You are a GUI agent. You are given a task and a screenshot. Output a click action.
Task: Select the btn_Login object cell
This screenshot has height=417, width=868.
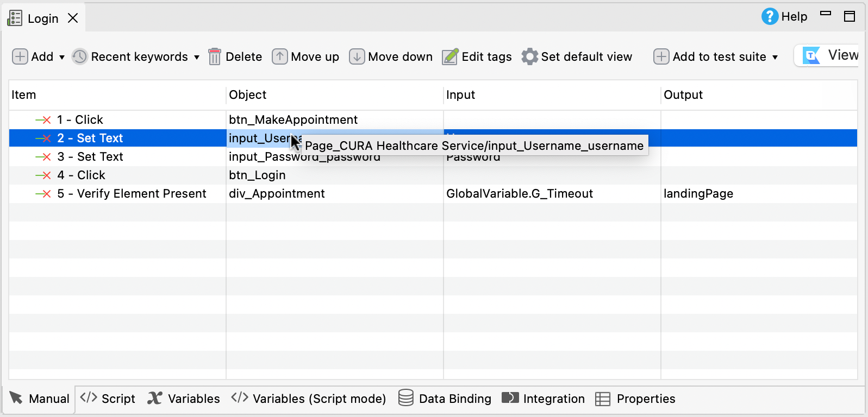(x=257, y=175)
